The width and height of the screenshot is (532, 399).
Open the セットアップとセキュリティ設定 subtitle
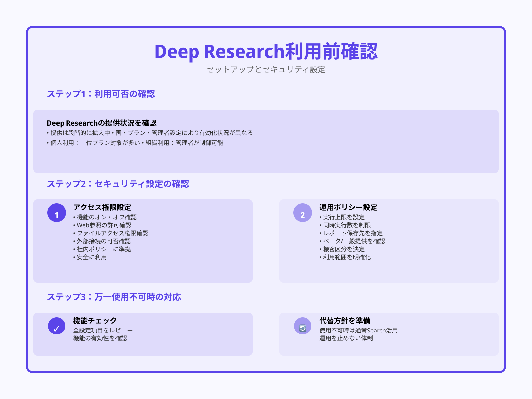point(266,70)
